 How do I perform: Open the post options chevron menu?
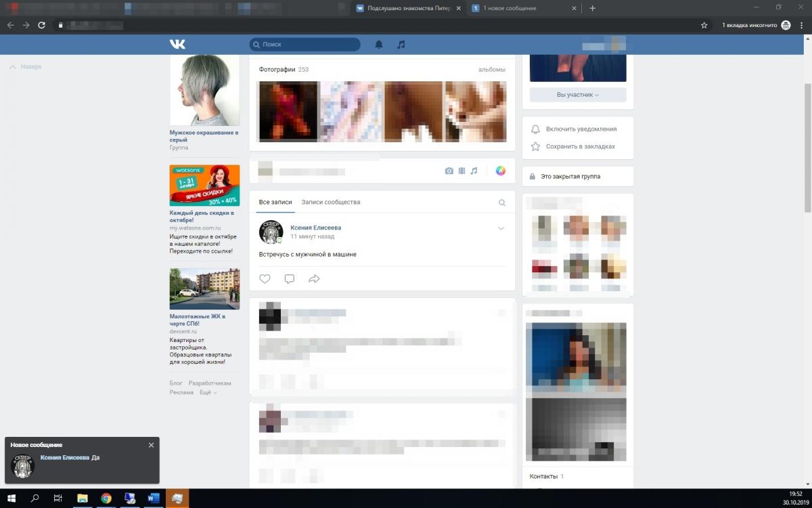tap(501, 228)
